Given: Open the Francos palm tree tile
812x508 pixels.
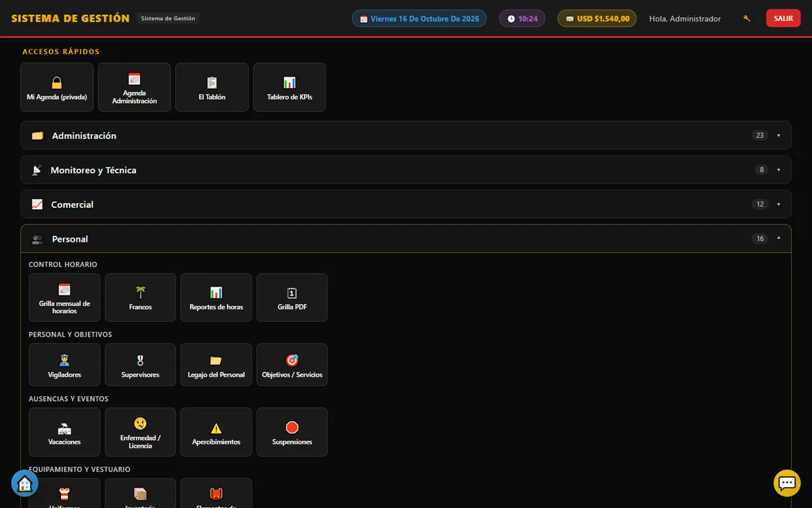Looking at the screenshot, I should tap(141, 297).
